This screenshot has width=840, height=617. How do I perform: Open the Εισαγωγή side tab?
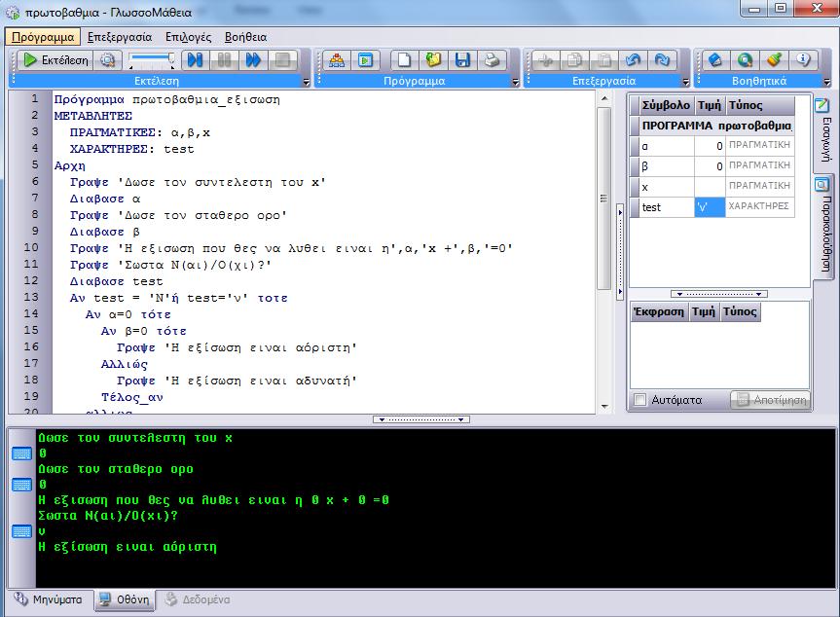coord(823,132)
